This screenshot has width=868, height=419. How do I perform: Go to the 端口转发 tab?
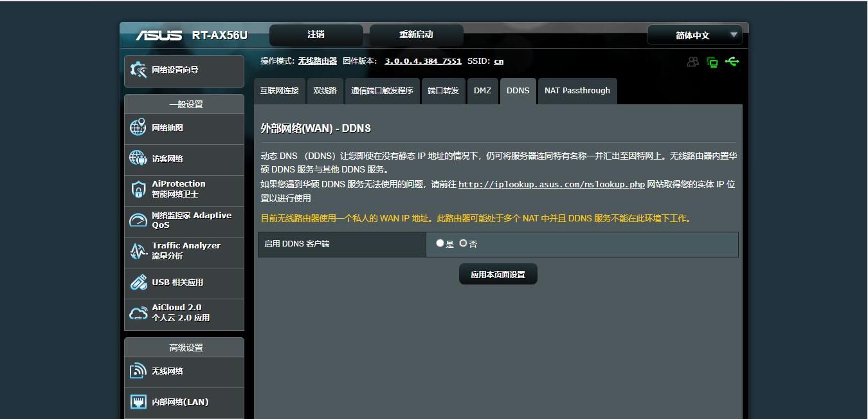coord(444,91)
